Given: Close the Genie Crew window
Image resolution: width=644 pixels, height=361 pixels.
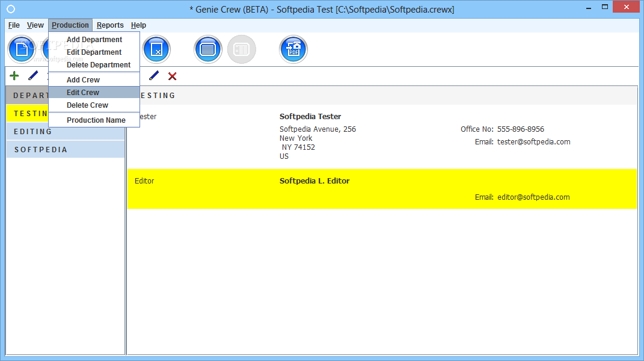Looking at the screenshot, I should [x=627, y=7].
